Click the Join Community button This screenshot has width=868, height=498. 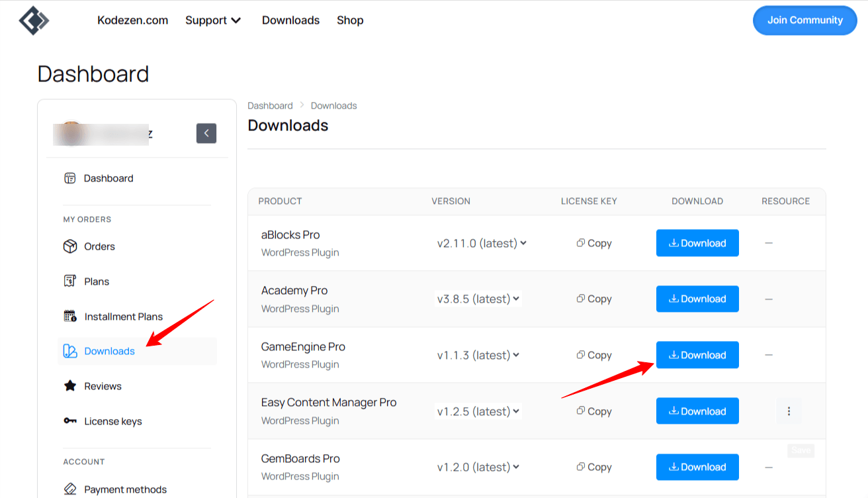point(804,21)
